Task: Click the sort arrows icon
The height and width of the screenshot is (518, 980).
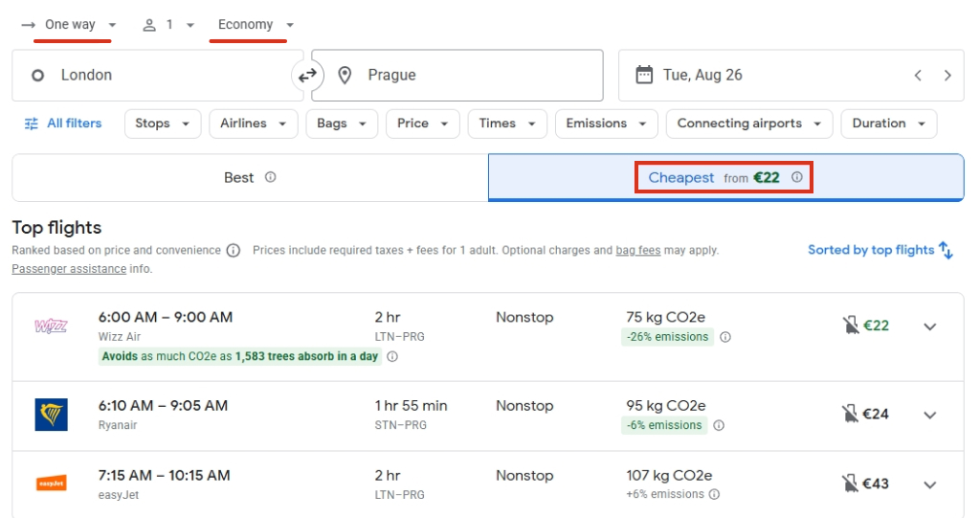Action: point(946,250)
